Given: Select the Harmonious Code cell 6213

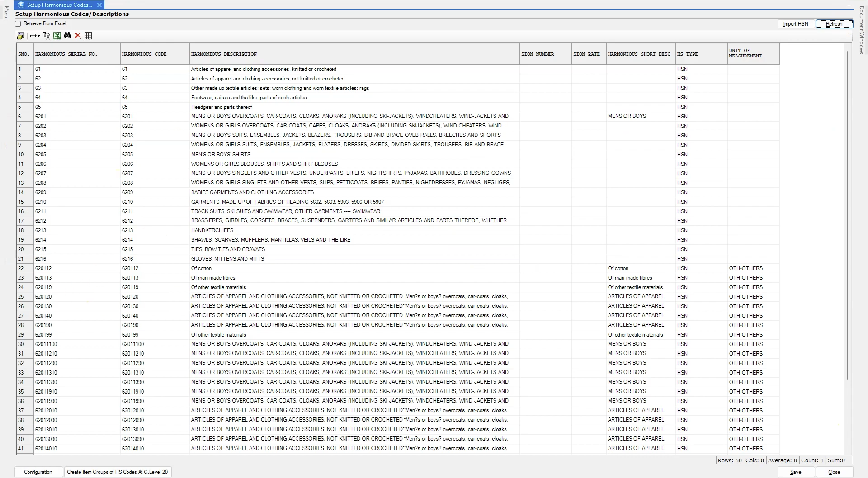Looking at the screenshot, I should point(127,230).
